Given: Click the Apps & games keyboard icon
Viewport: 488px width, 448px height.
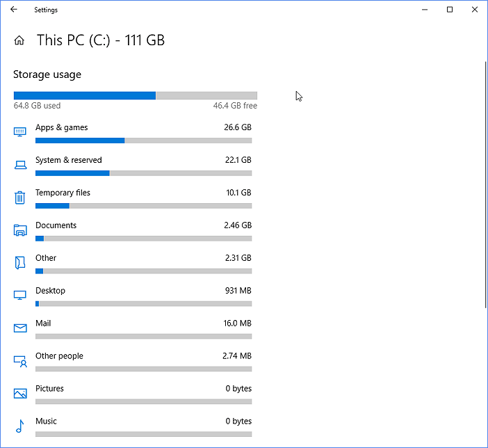Looking at the screenshot, I should click(20, 131).
